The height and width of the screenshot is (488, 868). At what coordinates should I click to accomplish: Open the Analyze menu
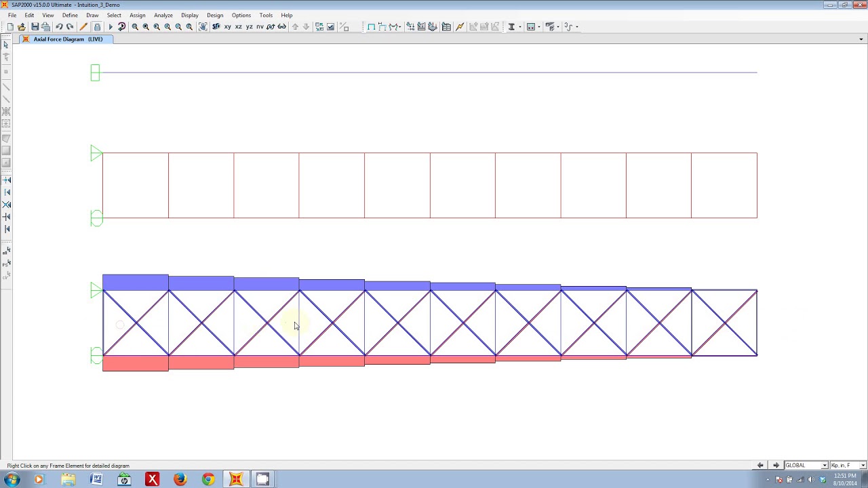(x=163, y=15)
